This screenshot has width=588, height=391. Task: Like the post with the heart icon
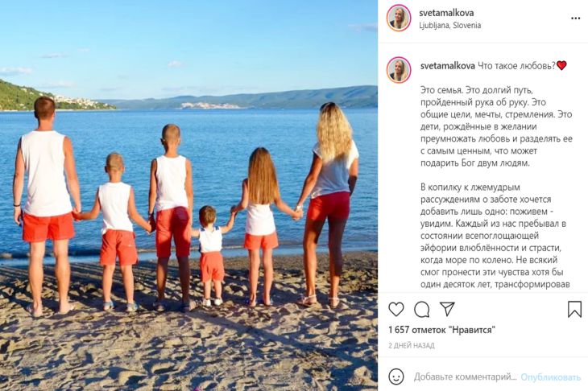(396, 310)
